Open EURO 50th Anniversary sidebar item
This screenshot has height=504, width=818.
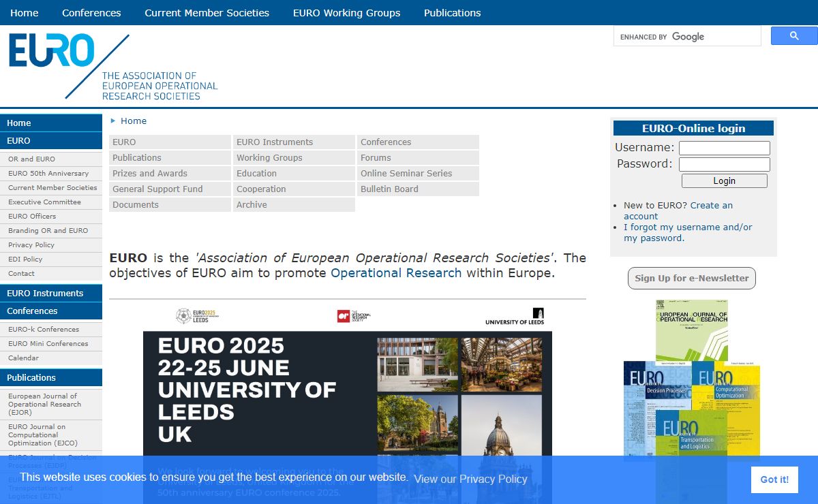(x=51, y=173)
